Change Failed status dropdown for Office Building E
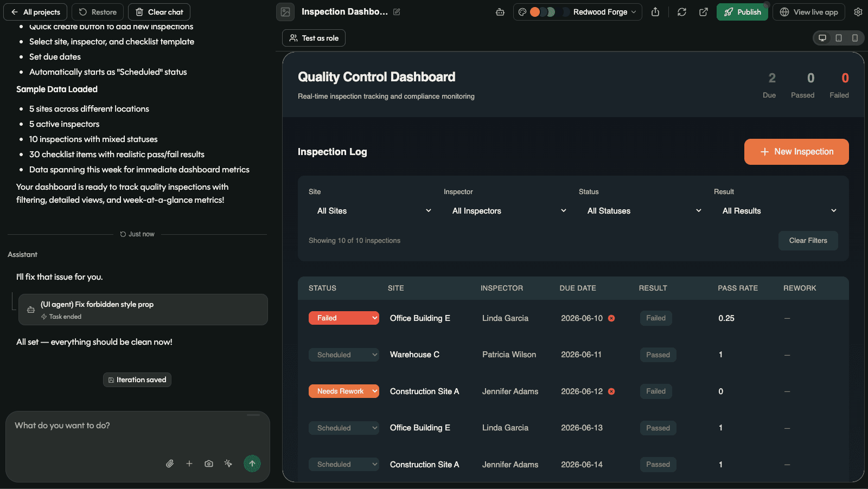Screen dimensions: 868x489 pos(344,318)
